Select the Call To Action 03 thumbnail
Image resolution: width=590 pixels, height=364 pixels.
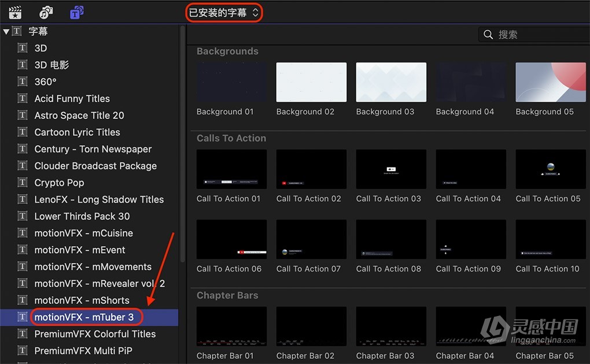pos(392,169)
